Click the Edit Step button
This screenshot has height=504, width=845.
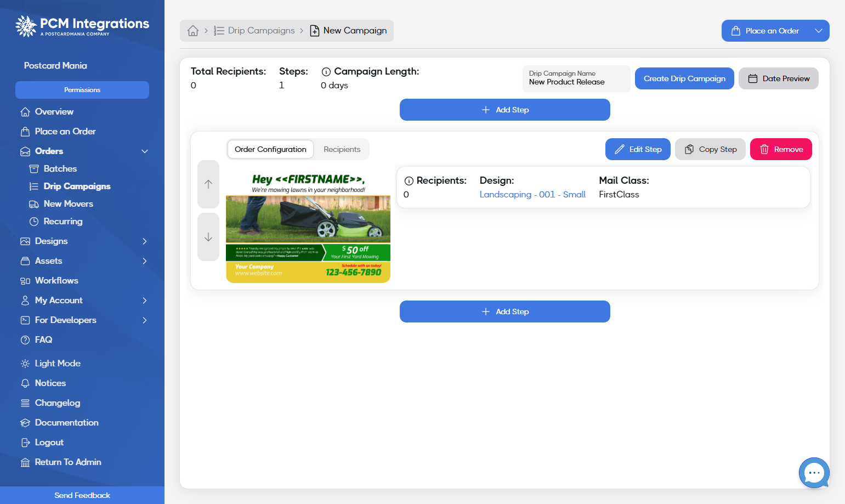638,149
